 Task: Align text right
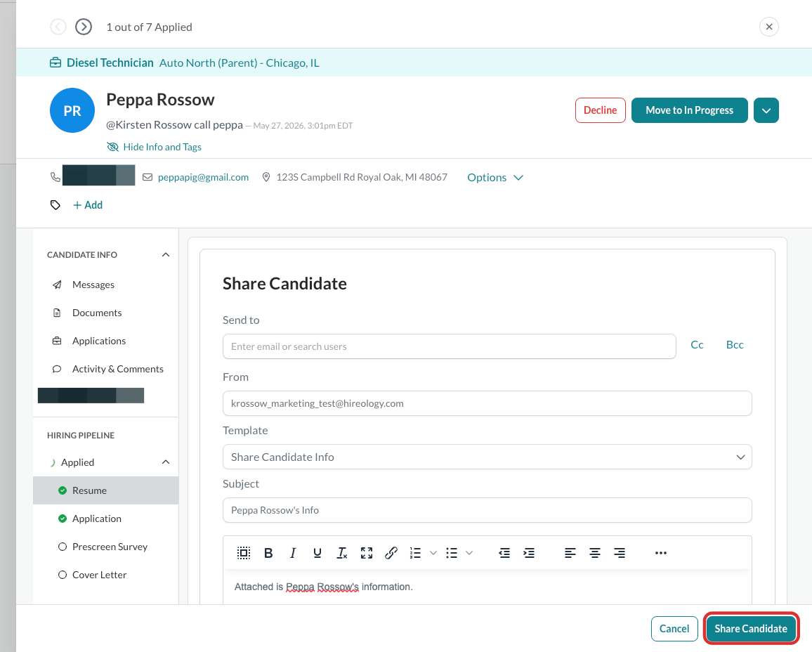620,553
